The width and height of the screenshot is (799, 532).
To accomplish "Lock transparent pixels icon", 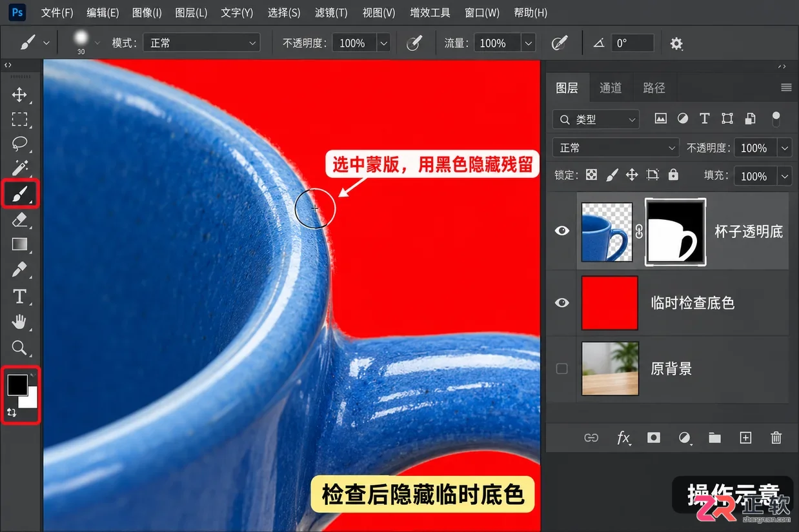I will [591, 175].
